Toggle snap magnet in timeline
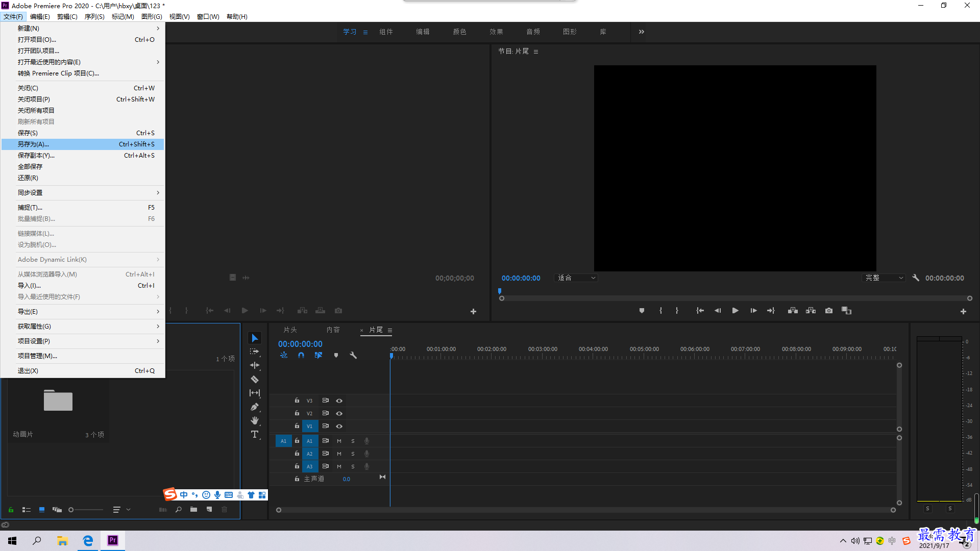Image resolution: width=980 pixels, height=551 pixels. [301, 355]
